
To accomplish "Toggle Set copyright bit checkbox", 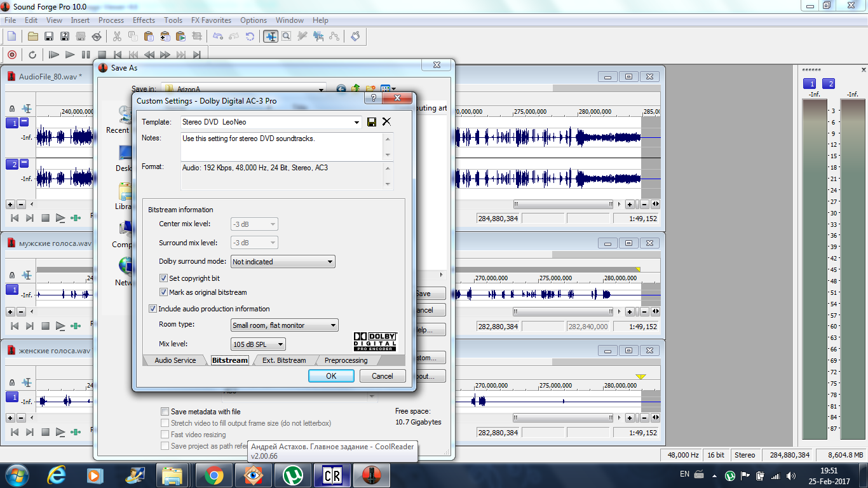I will pyautogui.click(x=164, y=278).
